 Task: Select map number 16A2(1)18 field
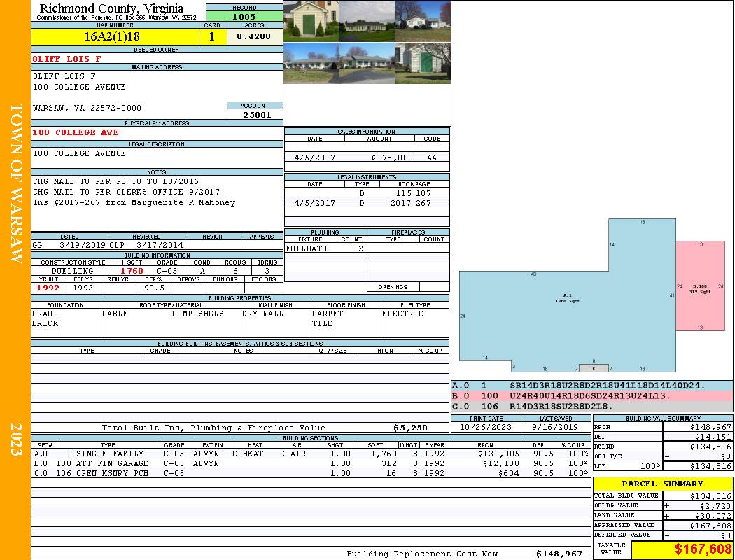[115, 36]
